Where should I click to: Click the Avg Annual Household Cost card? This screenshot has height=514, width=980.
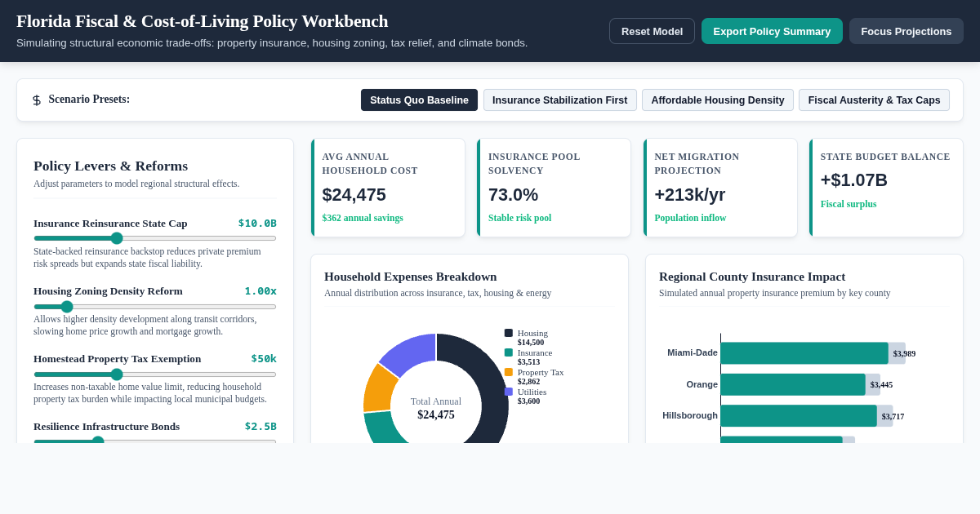388,188
